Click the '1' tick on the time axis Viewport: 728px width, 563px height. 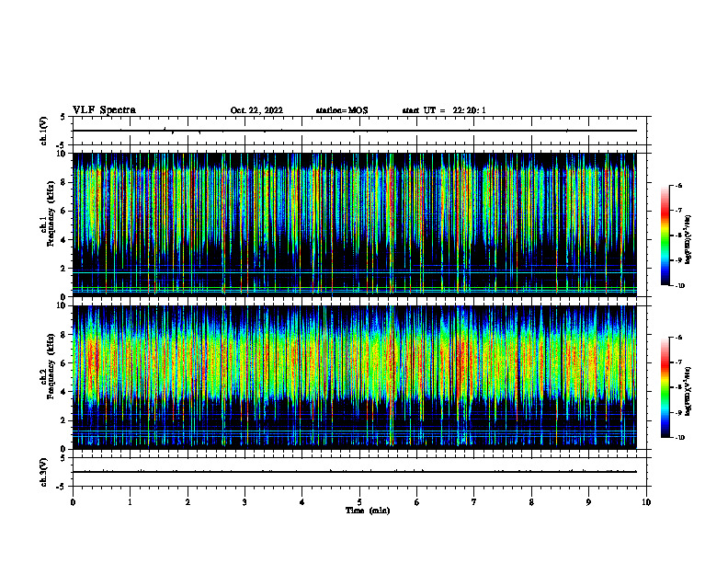pyautogui.click(x=130, y=502)
